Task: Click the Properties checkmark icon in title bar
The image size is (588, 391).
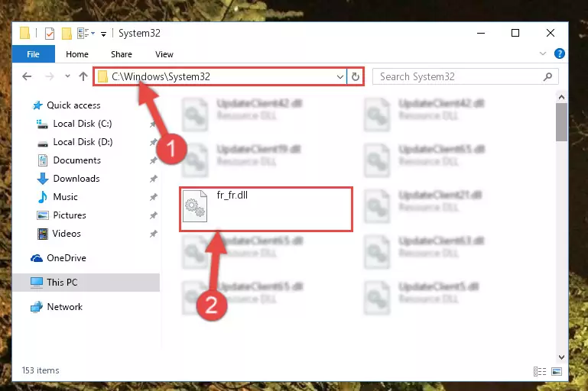Action: coord(50,34)
